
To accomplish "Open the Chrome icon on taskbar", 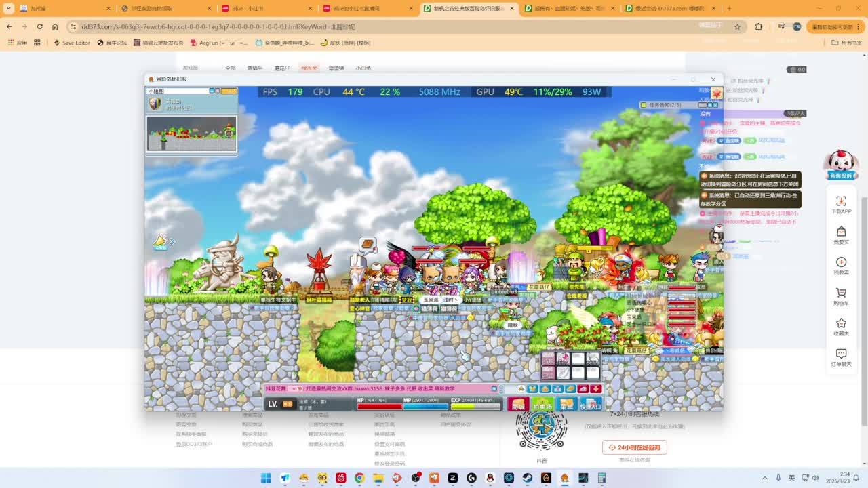I will click(x=359, y=478).
